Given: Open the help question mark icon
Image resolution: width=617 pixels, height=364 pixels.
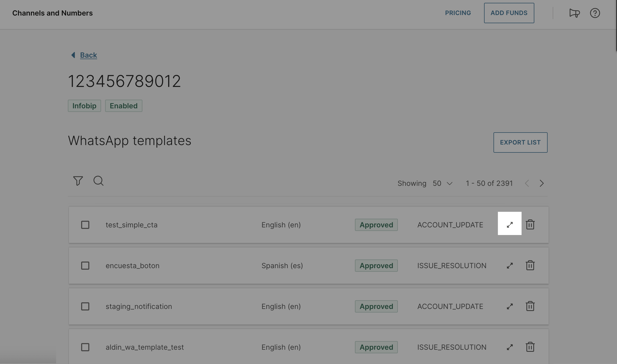Looking at the screenshot, I should (x=595, y=13).
